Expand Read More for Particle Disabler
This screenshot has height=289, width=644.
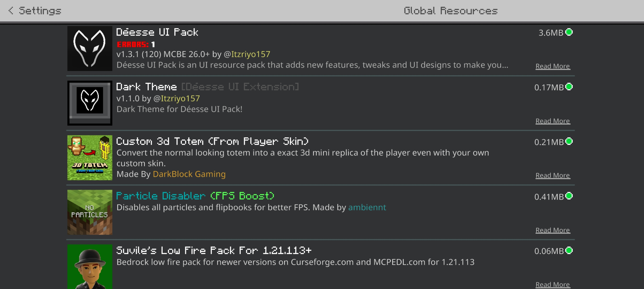553,230
